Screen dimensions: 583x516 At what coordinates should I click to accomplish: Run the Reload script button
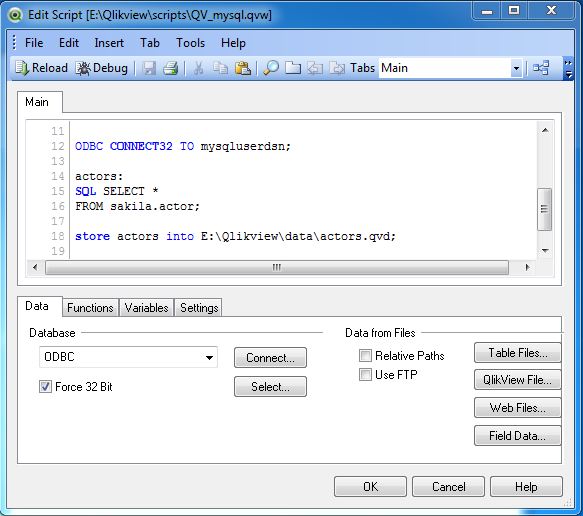click(41, 68)
